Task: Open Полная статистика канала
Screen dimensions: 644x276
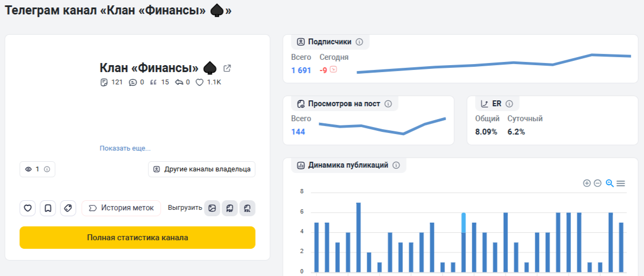Action: click(x=138, y=238)
